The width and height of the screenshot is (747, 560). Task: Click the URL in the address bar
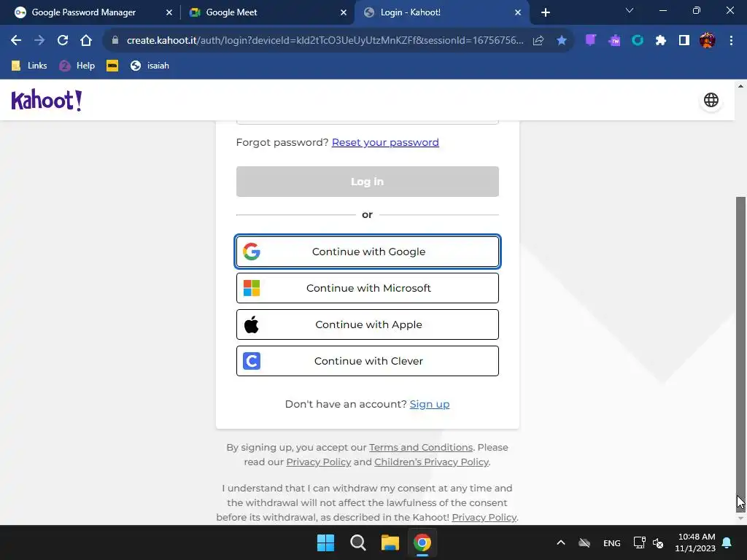pos(325,41)
